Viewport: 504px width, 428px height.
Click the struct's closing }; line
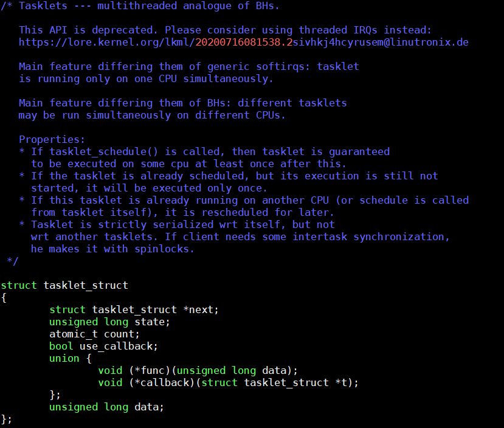tap(6, 419)
